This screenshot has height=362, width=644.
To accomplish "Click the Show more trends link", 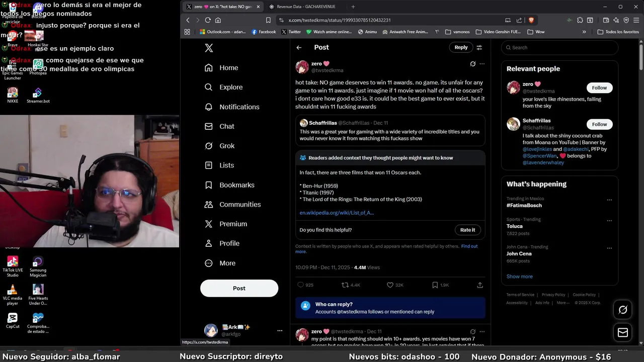I will click(519, 277).
